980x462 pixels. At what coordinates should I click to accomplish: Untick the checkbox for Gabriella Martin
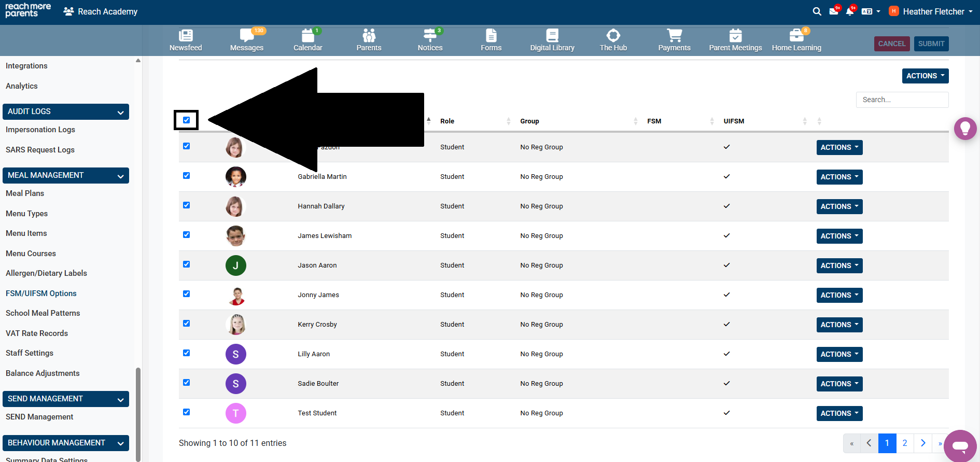[186, 176]
